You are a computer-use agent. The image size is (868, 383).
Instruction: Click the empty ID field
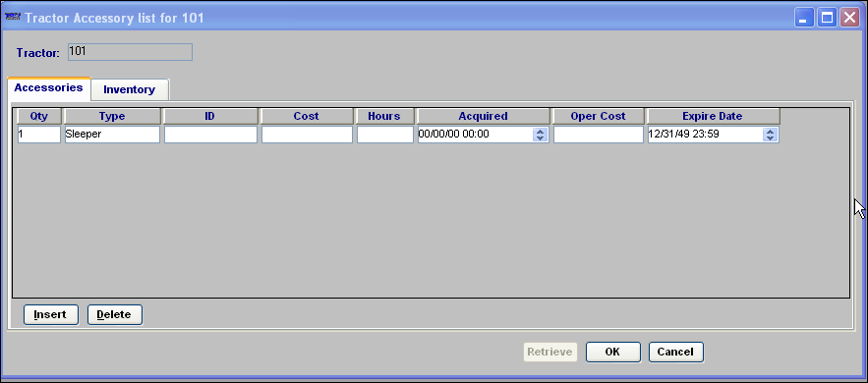pos(210,135)
